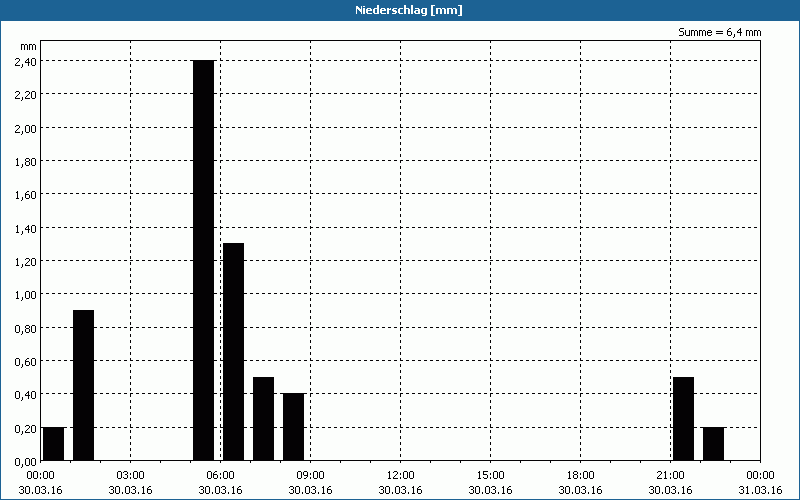Select the 1,30 mm bar after 06:00

(x=234, y=352)
